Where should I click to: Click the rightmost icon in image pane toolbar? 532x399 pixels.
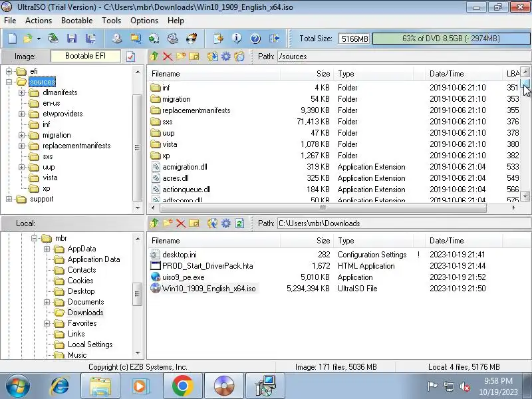[239, 57]
